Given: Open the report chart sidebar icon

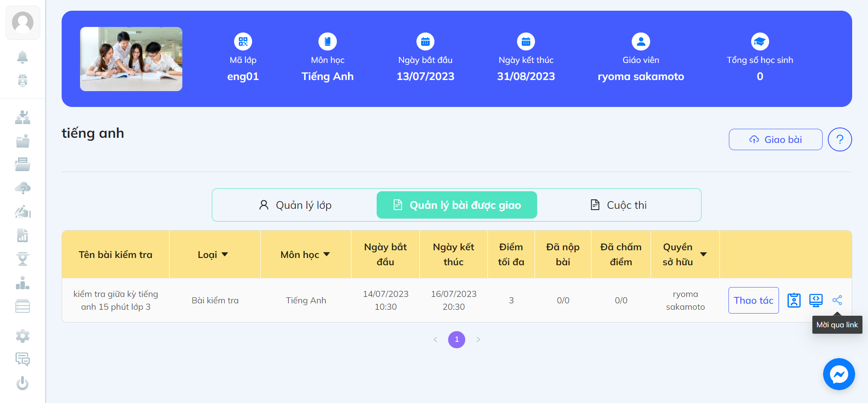Looking at the screenshot, I should (x=23, y=235).
